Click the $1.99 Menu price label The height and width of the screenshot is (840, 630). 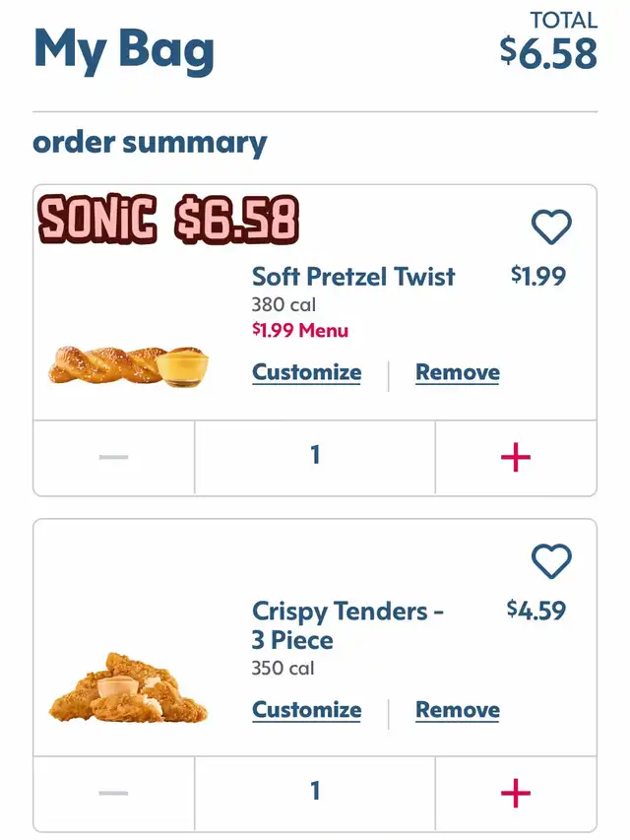[300, 330]
